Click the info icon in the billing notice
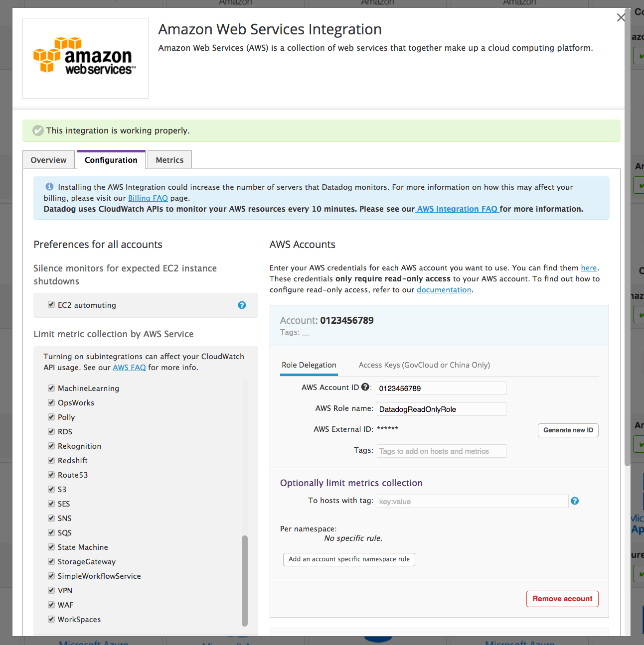644x645 pixels. (49, 186)
